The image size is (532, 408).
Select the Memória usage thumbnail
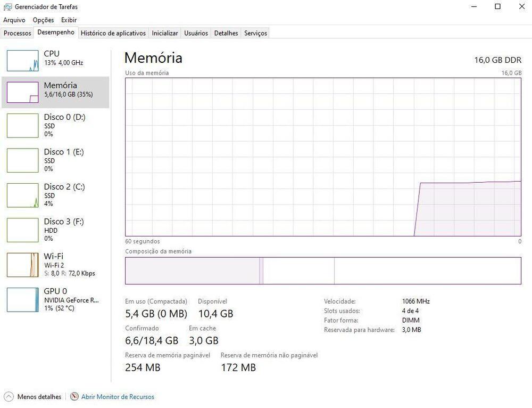point(22,92)
